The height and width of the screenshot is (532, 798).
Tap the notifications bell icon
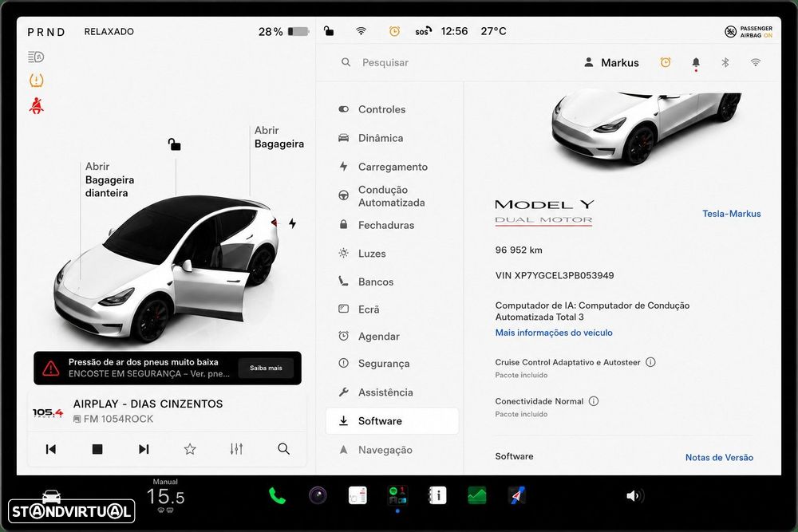tap(696, 63)
